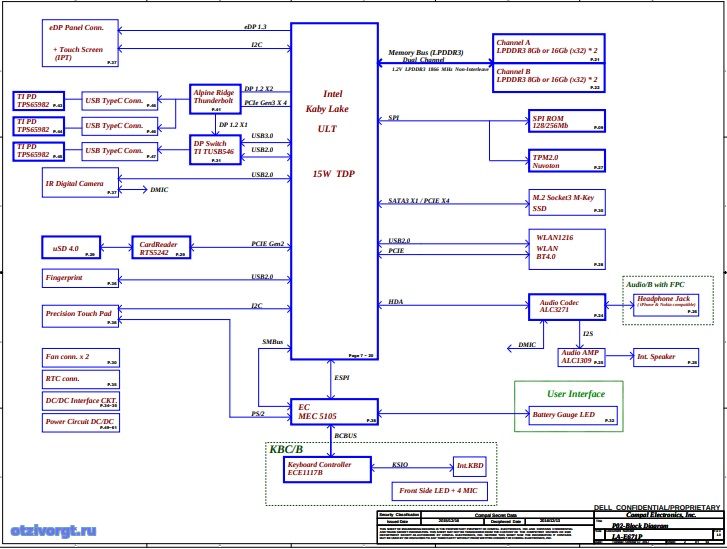Click the Battery Gauge LED block
Screen dimensions: 727x549
point(573,415)
